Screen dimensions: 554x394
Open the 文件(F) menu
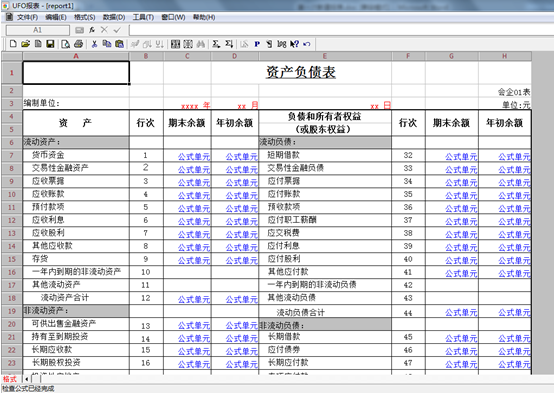[x=28, y=17]
